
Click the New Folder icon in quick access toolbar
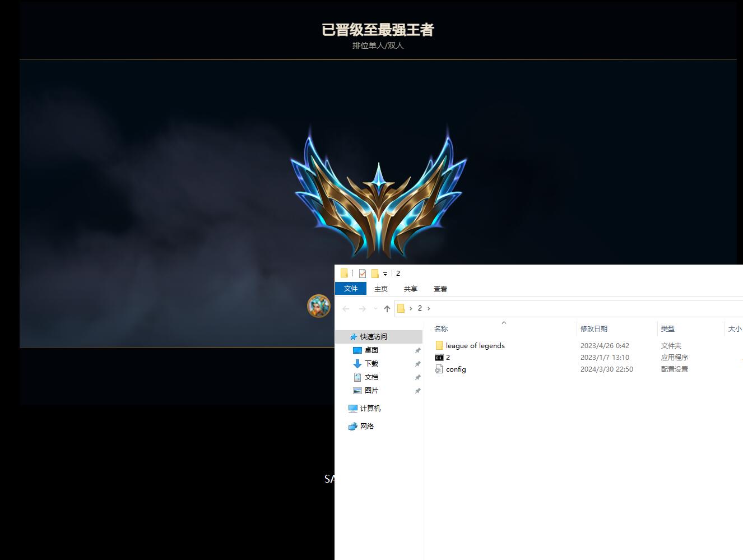point(375,274)
